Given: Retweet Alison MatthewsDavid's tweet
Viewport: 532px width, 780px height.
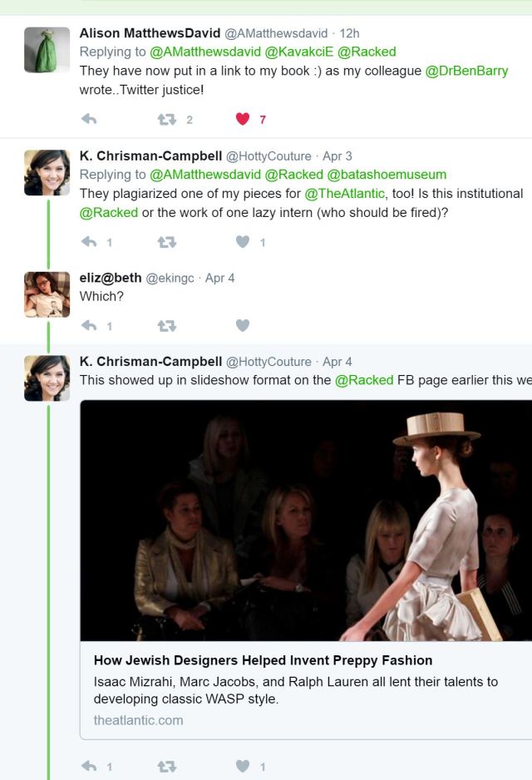Looking at the screenshot, I should pyautogui.click(x=167, y=119).
